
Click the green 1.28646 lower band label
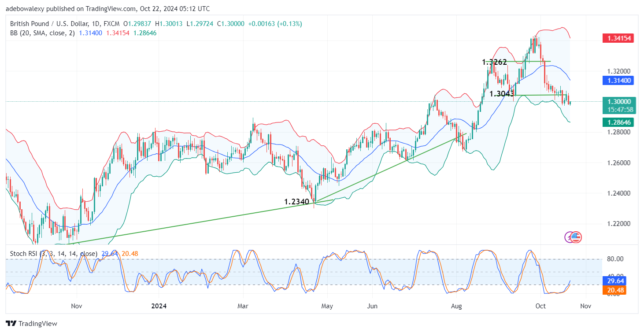(618, 122)
